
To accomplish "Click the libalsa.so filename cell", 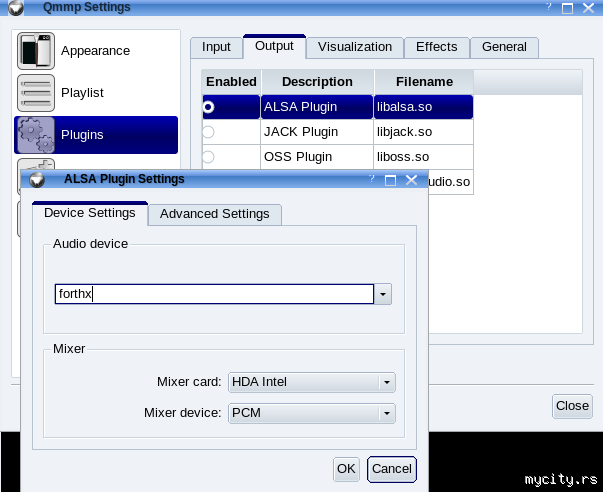I will [x=423, y=107].
